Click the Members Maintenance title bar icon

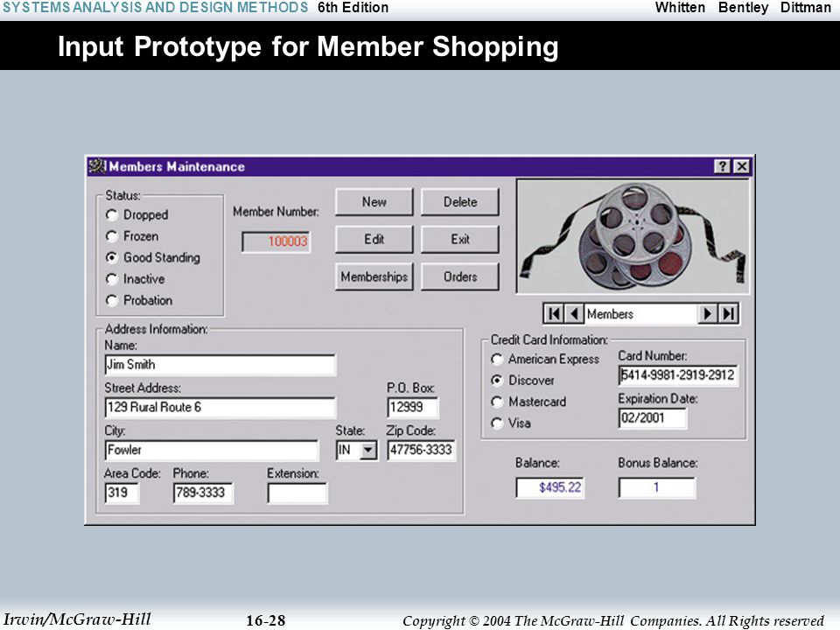click(97, 166)
